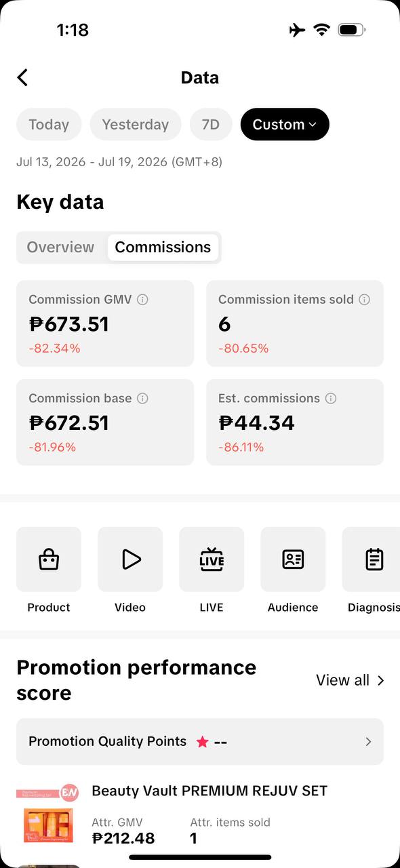Screen dimensions: 400x868
Task: Tap the Est. commissions ₱44.34 card
Action: tap(295, 422)
